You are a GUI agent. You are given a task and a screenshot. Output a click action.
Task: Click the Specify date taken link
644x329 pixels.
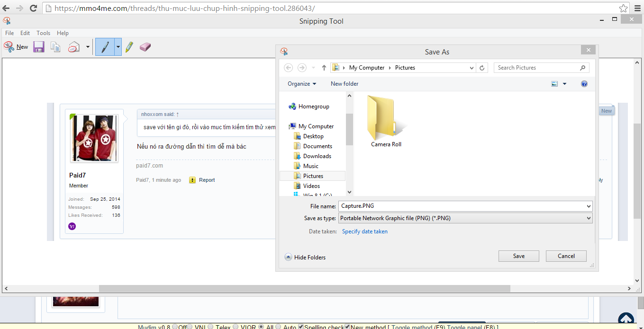pos(364,231)
